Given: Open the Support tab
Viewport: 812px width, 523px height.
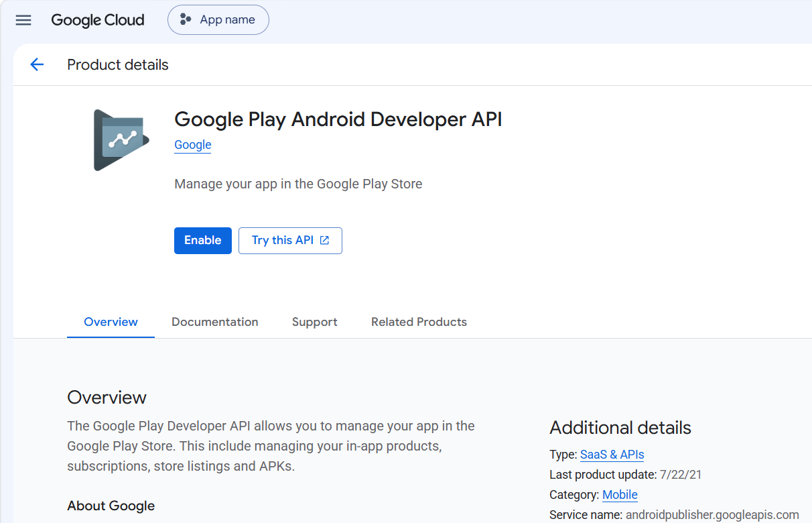Looking at the screenshot, I should (315, 322).
